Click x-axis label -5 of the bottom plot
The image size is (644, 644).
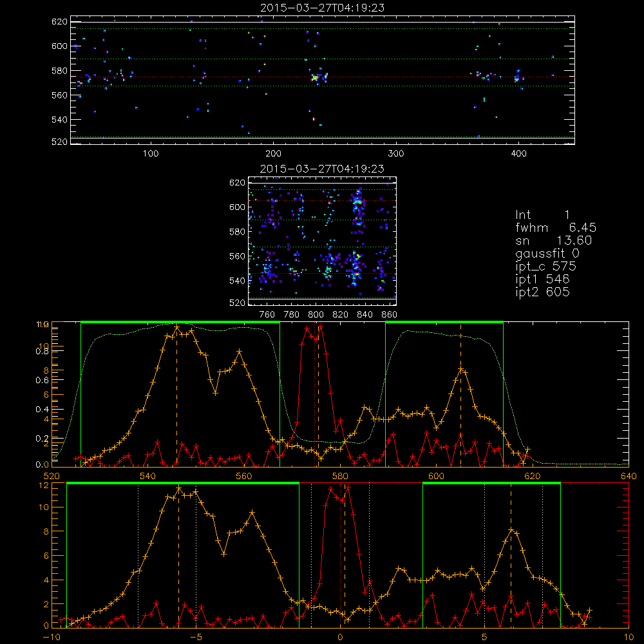click(x=196, y=637)
